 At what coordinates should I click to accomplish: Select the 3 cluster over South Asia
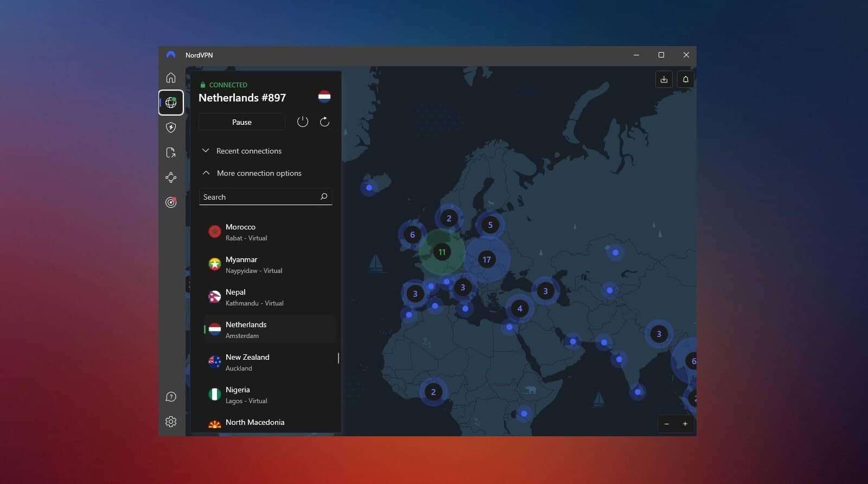coord(659,334)
